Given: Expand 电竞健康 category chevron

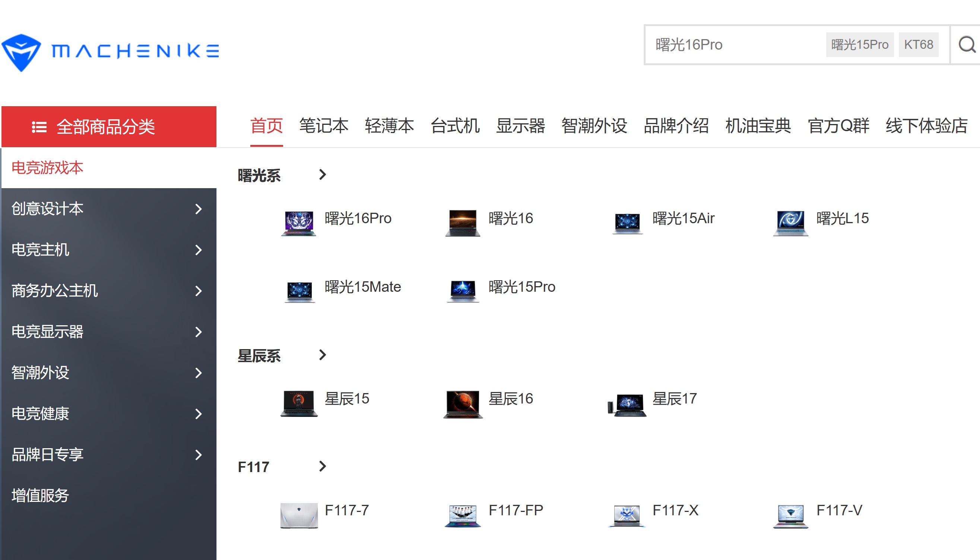Looking at the screenshot, I should (x=199, y=414).
